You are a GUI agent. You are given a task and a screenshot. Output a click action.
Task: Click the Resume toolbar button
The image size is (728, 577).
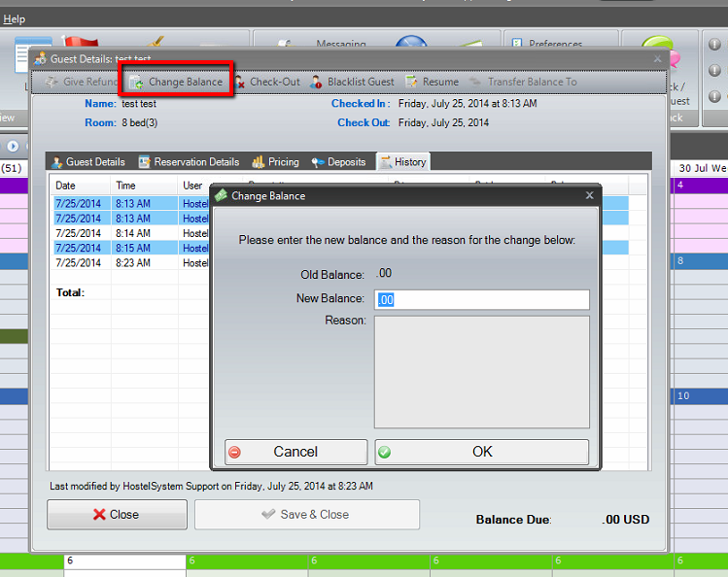pos(433,83)
